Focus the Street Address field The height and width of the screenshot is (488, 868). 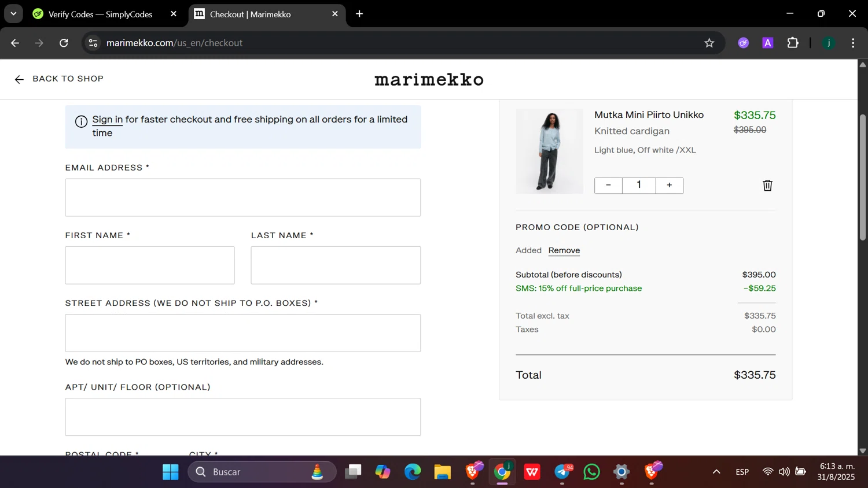pos(243,333)
